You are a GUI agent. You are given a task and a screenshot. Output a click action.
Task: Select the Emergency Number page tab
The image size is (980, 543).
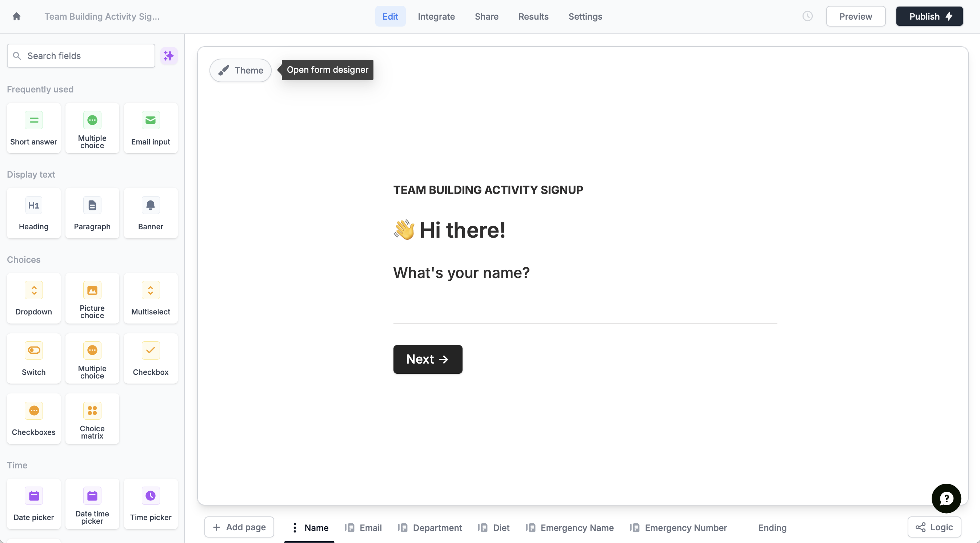[685, 528]
